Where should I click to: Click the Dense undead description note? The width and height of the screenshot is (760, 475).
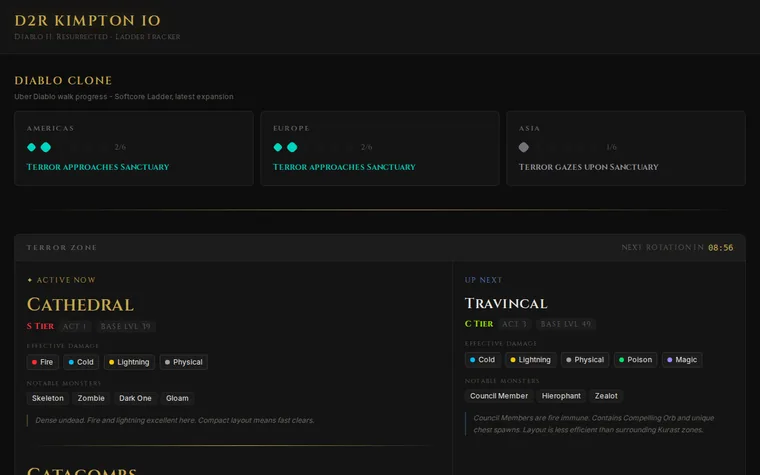tap(174, 420)
